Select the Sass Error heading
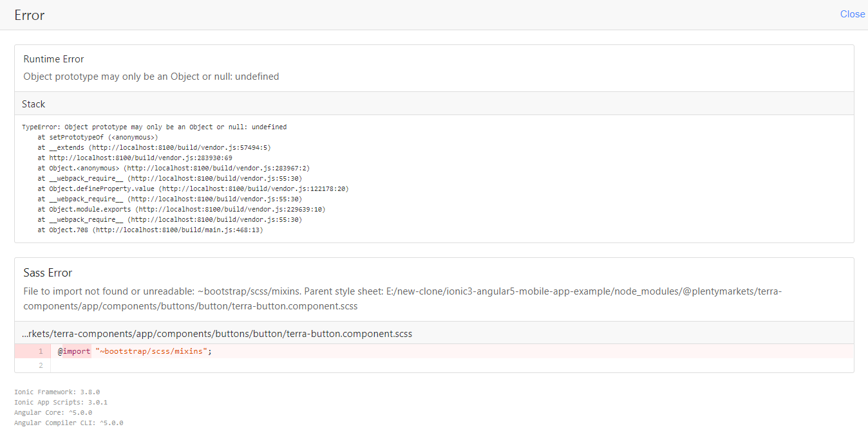868x429 pixels. tap(48, 273)
